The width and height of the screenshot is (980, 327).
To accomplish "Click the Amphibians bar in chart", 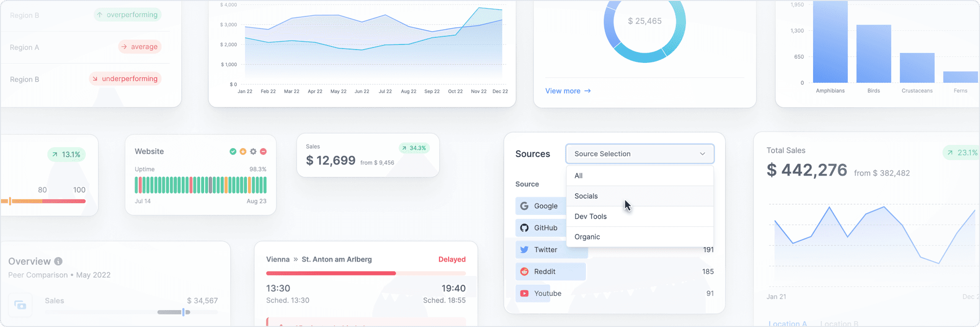I will (x=830, y=41).
